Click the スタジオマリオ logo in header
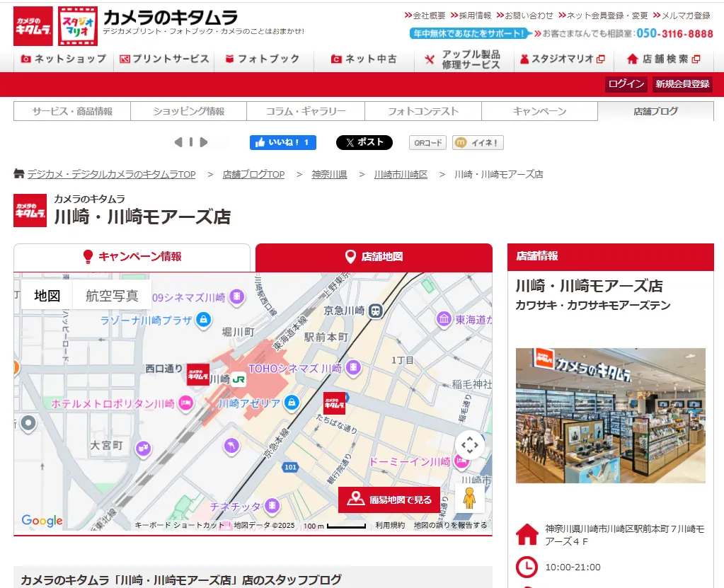 coord(78,26)
